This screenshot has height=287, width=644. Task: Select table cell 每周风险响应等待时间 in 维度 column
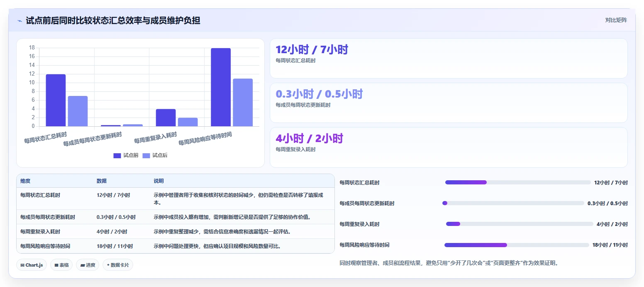[45, 246]
